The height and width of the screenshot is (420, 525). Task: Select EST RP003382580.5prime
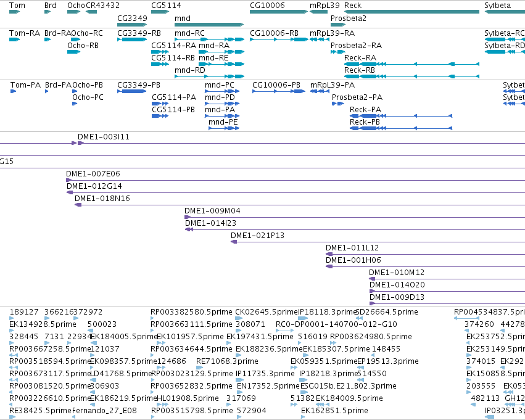pyautogui.click(x=191, y=312)
